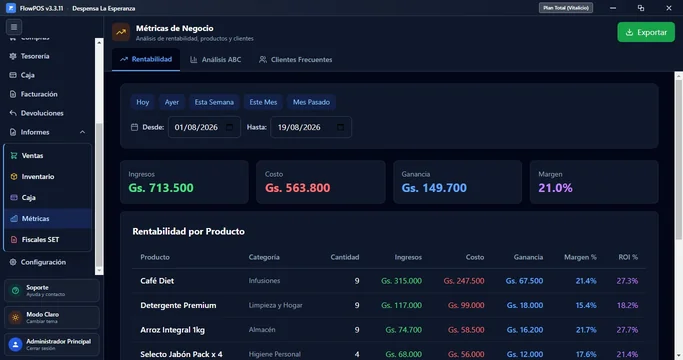Click the Producto column header
The width and height of the screenshot is (683, 360).
tap(155, 257)
